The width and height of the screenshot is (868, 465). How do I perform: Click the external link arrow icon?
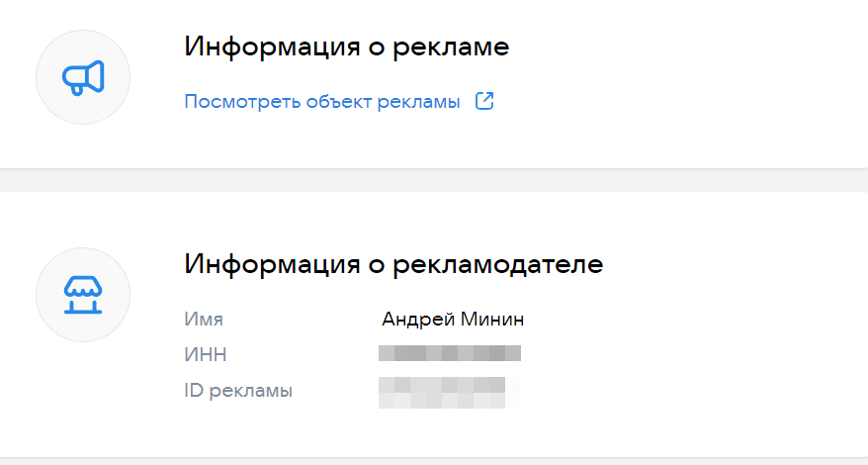(x=484, y=102)
